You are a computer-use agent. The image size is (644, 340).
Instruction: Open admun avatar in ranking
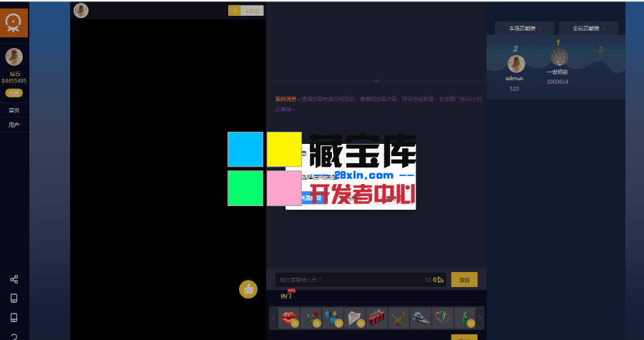516,64
